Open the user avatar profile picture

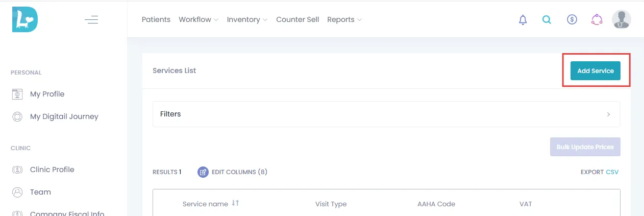pos(622,19)
